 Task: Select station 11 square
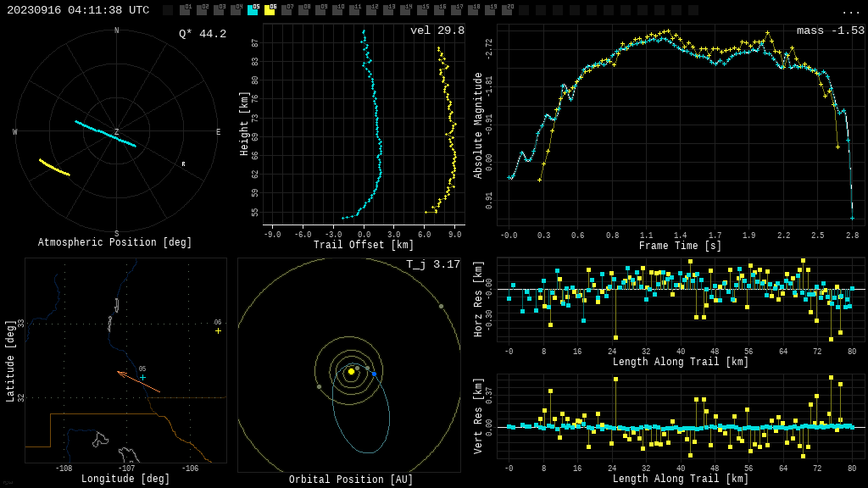coord(354,10)
